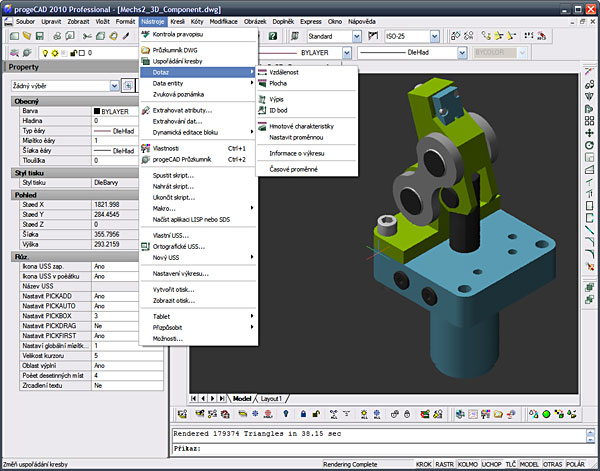Viewport: 600px width, 471px height.
Task: Click the first icon in the bottom layer toolbar
Action: click(183, 414)
